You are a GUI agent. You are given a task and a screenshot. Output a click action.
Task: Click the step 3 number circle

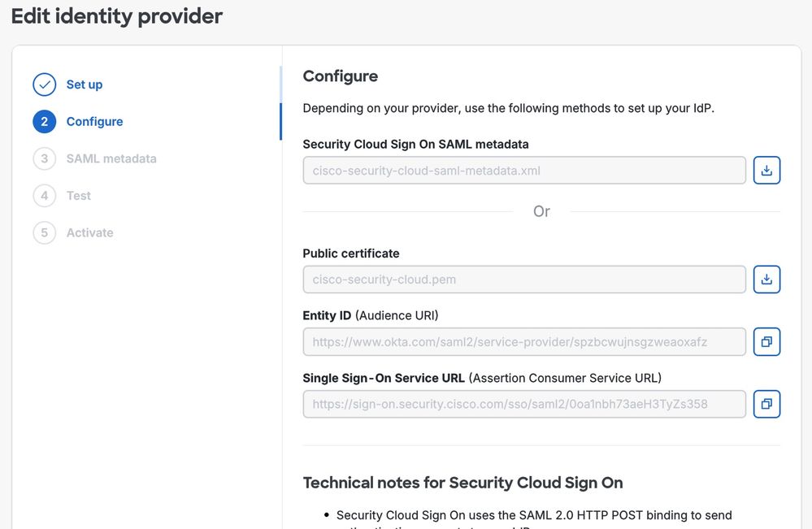(44, 158)
